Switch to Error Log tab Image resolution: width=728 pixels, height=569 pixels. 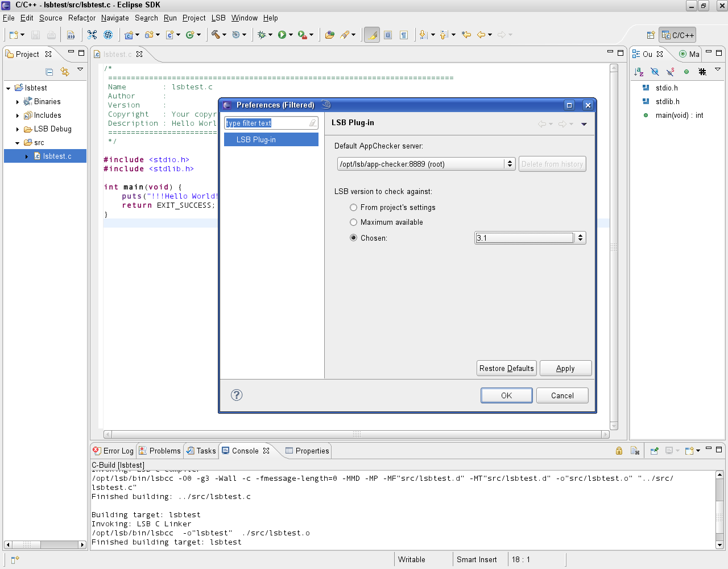[113, 451]
